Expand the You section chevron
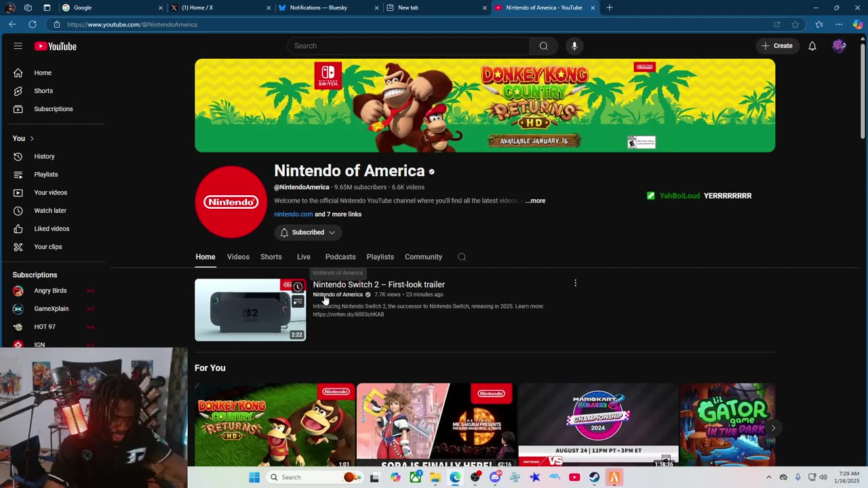Image resolution: width=868 pixels, height=488 pixels. [31, 139]
